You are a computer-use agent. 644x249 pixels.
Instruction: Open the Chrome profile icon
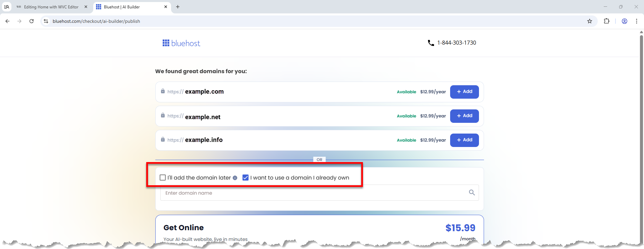coord(625,21)
